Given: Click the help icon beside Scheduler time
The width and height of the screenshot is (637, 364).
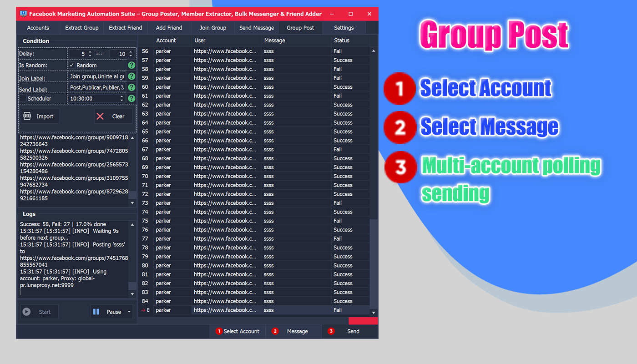Looking at the screenshot, I should click(x=131, y=98).
